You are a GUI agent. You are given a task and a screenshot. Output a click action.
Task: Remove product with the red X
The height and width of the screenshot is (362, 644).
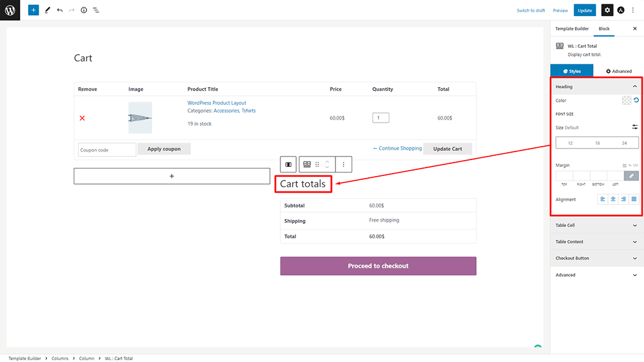click(x=82, y=118)
